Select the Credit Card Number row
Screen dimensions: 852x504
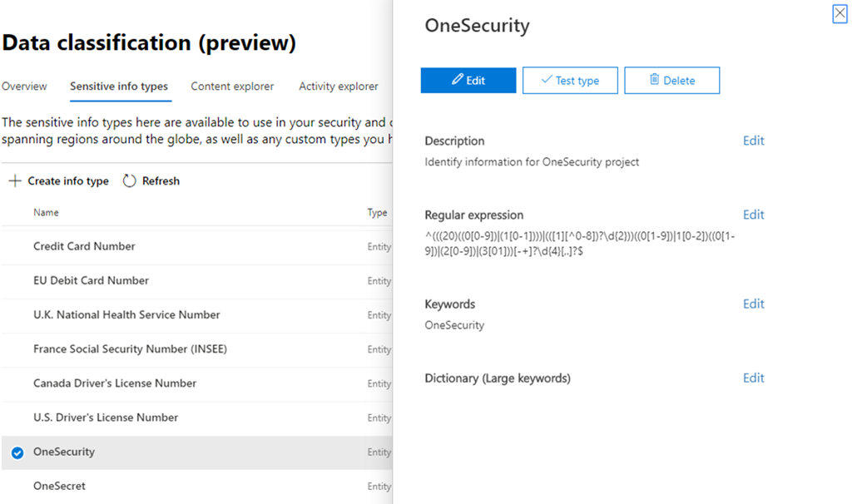84,246
